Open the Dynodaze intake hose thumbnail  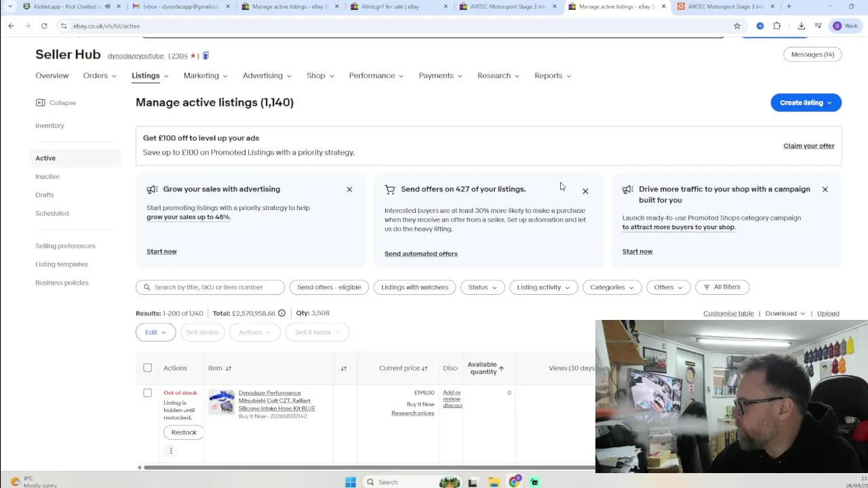[x=222, y=402]
